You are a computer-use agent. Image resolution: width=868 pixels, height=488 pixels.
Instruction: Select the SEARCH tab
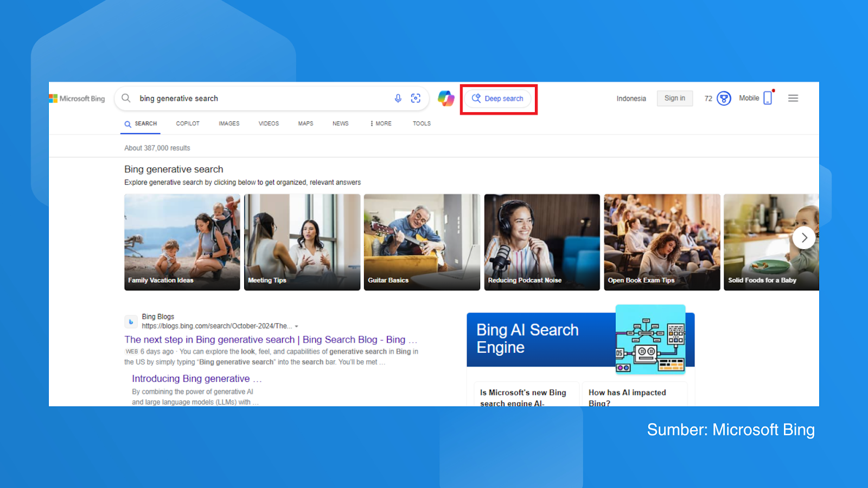[x=141, y=124]
